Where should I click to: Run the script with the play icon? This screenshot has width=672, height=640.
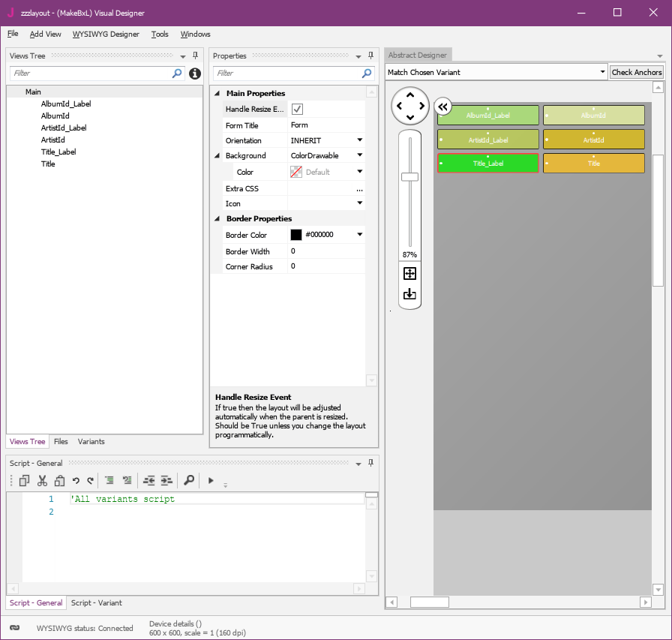[x=211, y=480]
